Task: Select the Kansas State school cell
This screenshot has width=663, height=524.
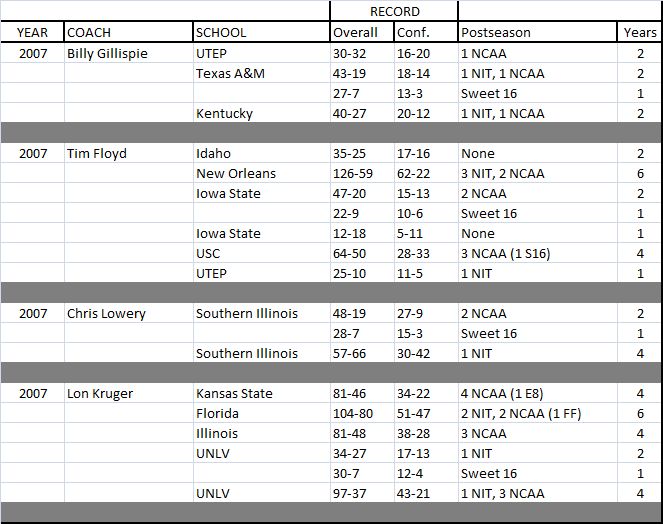Action: pyautogui.click(x=262, y=393)
